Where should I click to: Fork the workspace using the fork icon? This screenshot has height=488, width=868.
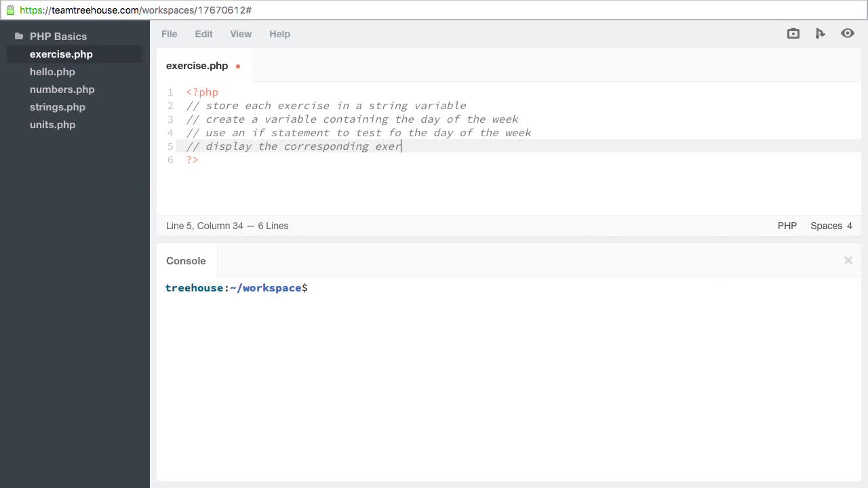(820, 33)
